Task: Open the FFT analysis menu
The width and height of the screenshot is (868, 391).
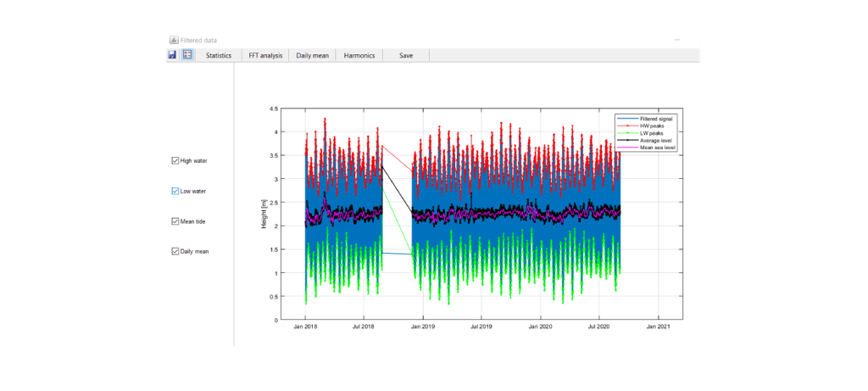Action: 265,55
